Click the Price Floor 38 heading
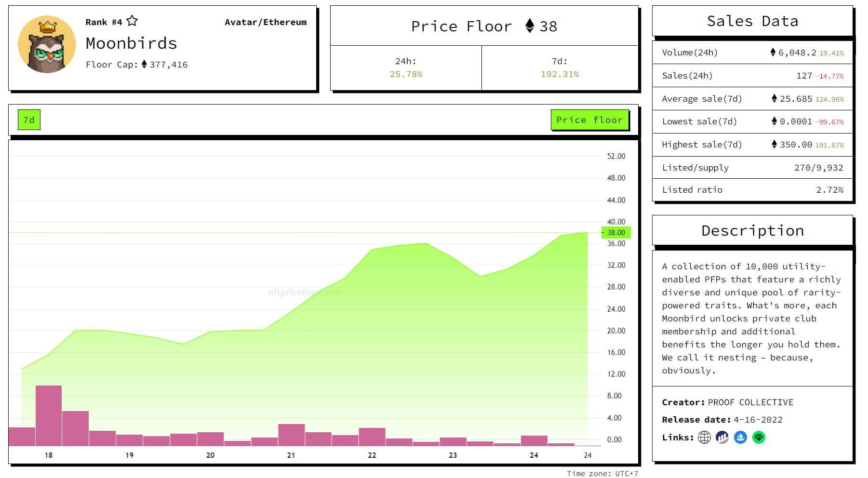The width and height of the screenshot is (868, 478). [x=484, y=26]
